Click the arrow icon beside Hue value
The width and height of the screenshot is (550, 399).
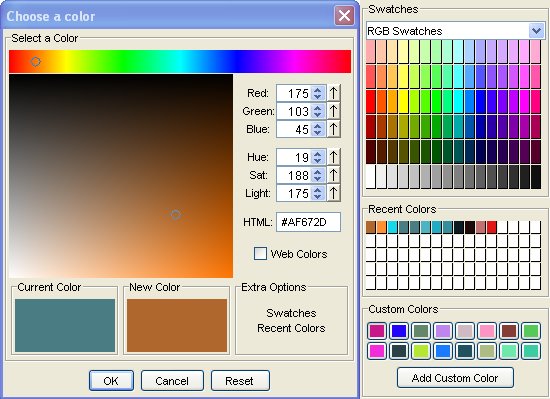(334, 157)
